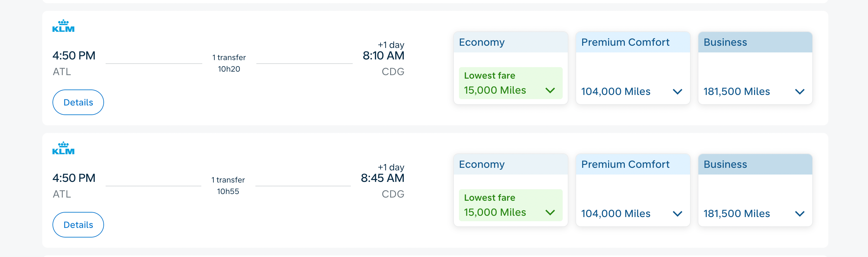This screenshot has height=257, width=868.
Task: Expand the Economy 15,000 Miles fare on the 8:10 AM flight
Action: pyautogui.click(x=510, y=83)
